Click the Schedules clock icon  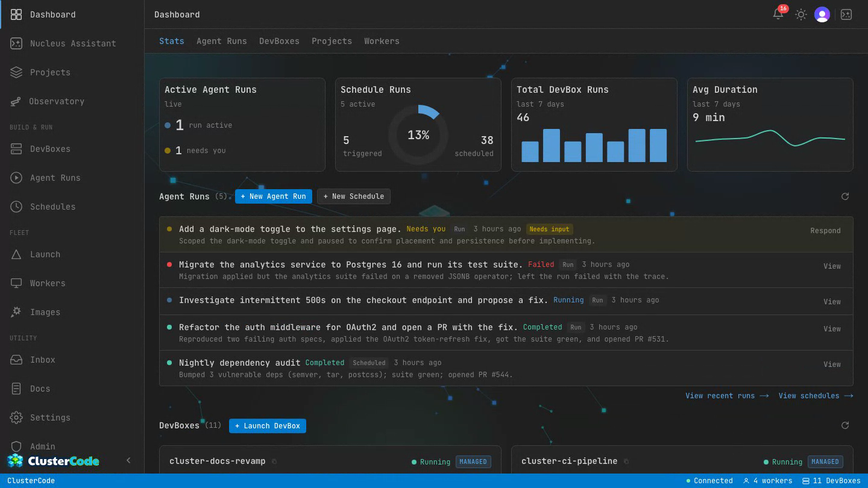point(16,207)
